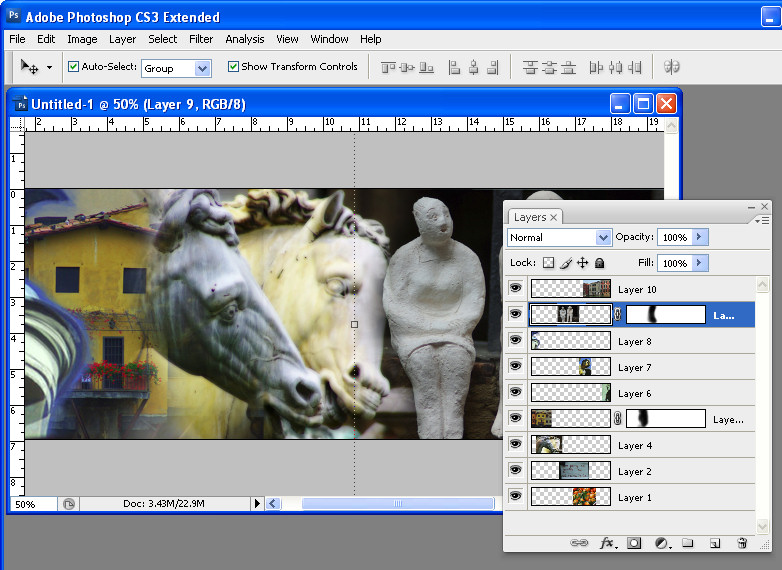Open the Normal blend mode dropdown
The image size is (782, 570).
click(x=559, y=237)
